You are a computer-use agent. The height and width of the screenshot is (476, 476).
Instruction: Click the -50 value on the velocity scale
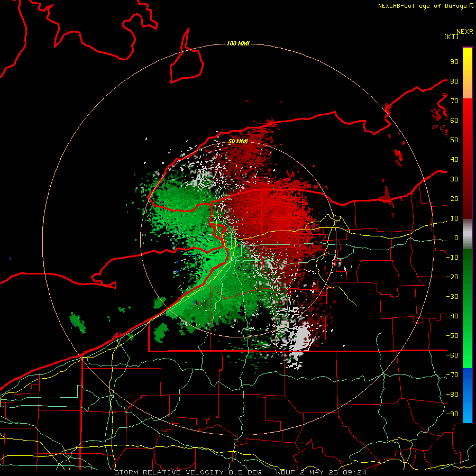(452, 336)
